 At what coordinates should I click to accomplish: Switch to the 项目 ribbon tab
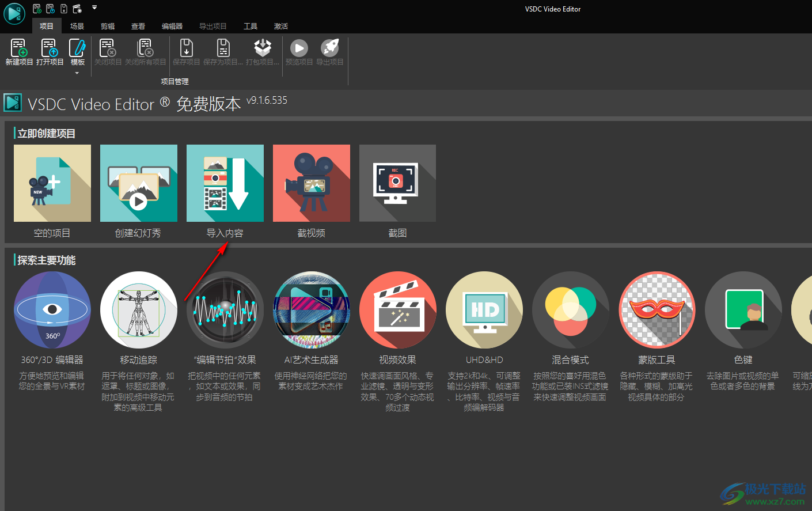(x=47, y=26)
